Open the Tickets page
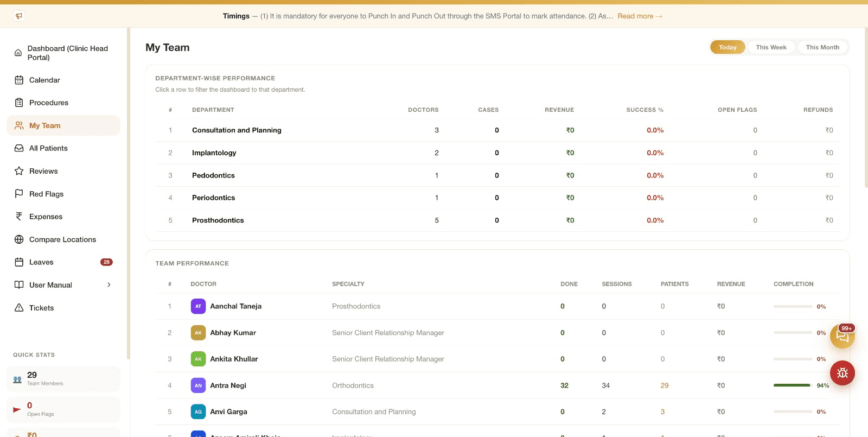This screenshot has height=437, width=868. (63, 308)
